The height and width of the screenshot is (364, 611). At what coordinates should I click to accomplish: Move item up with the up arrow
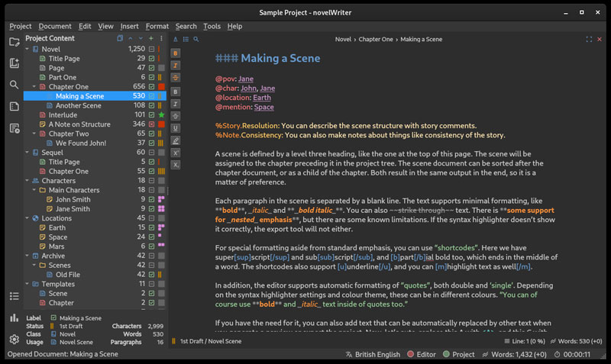(x=131, y=38)
